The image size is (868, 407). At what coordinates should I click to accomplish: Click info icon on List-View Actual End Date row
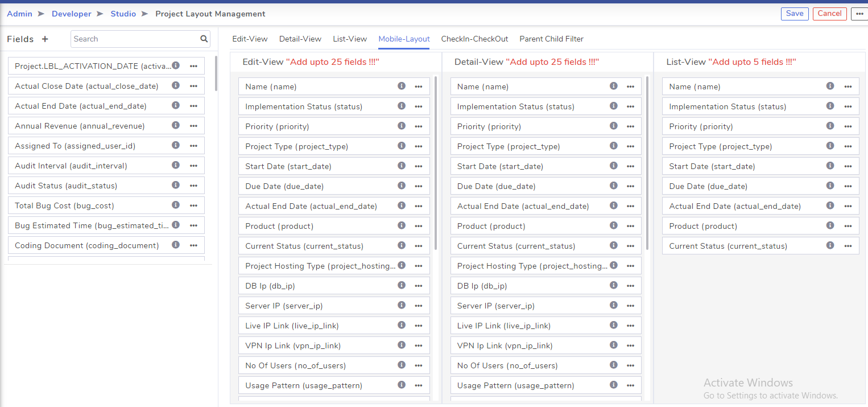click(x=830, y=205)
